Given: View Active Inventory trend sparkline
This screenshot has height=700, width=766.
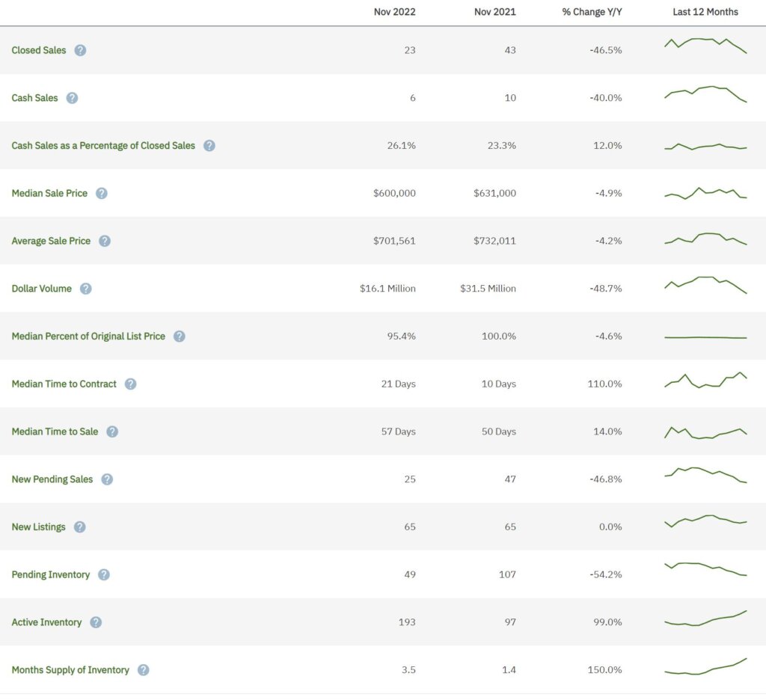Looking at the screenshot, I should pyautogui.click(x=705, y=618).
